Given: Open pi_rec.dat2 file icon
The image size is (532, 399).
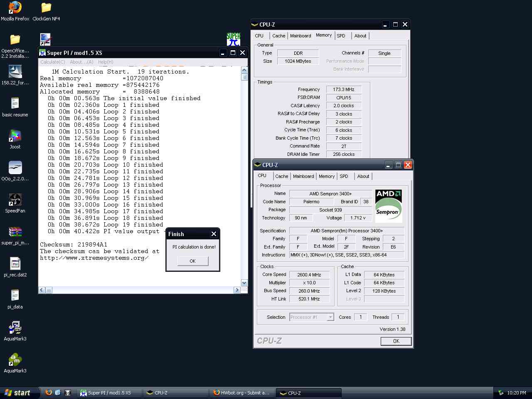Looking at the screenshot, I should coord(15,264).
